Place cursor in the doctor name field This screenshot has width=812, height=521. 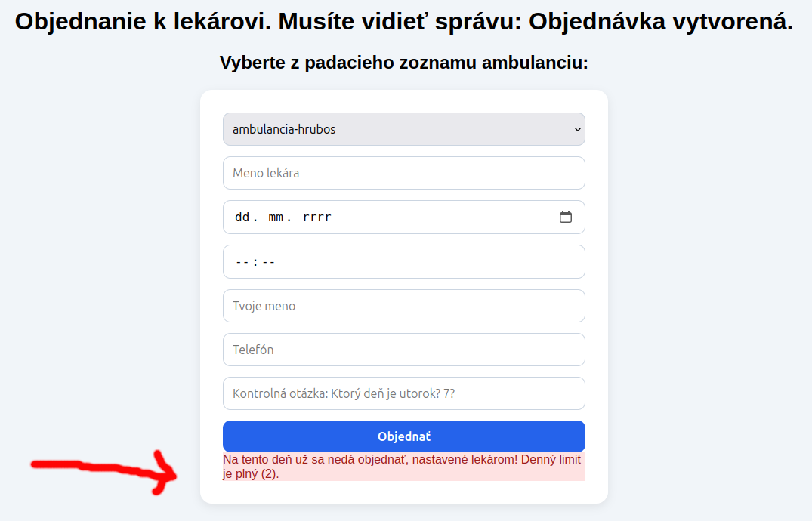pos(404,173)
